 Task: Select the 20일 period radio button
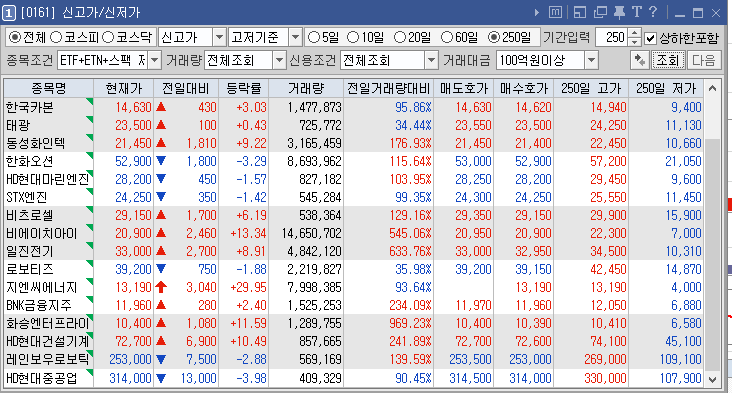[x=400, y=37]
